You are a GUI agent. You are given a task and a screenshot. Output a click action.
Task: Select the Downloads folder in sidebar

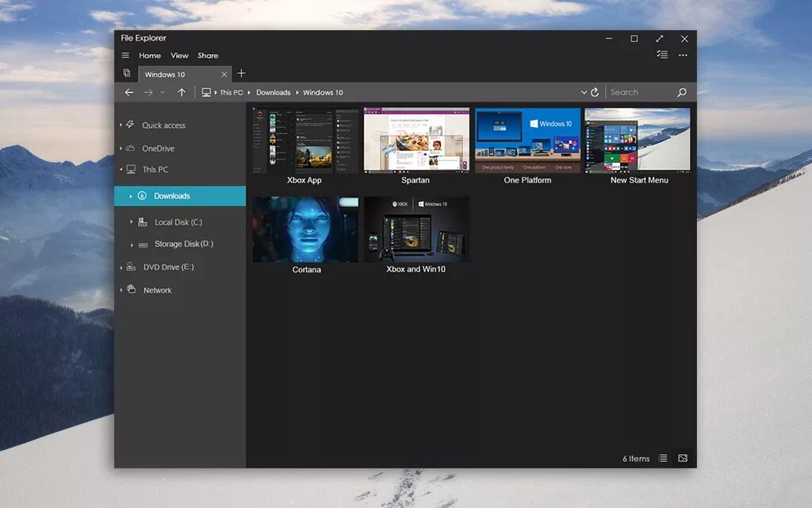click(180, 196)
